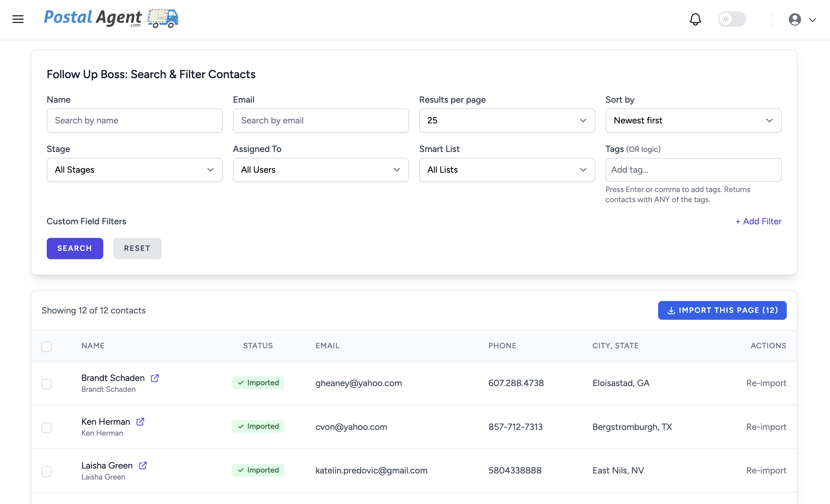Viewport: 830px width, 504px height.
Task: Open Brandt Schaden external link icon
Action: [x=155, y=378]
